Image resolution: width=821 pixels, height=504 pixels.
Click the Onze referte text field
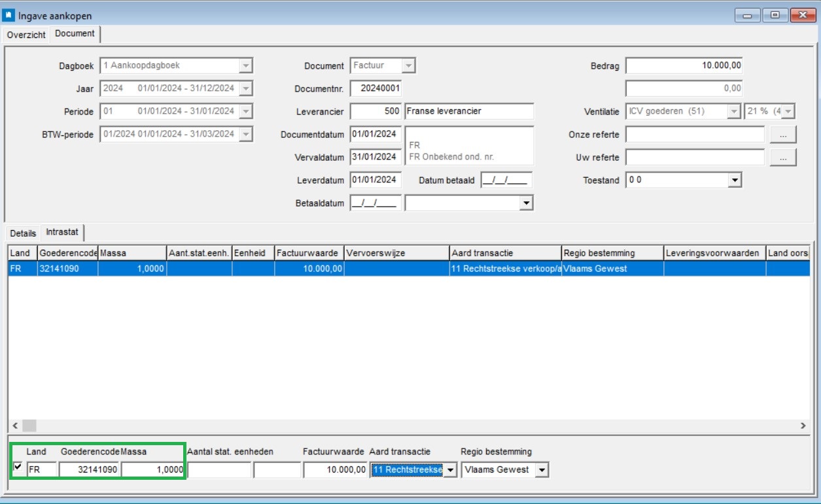coord(695,135)
